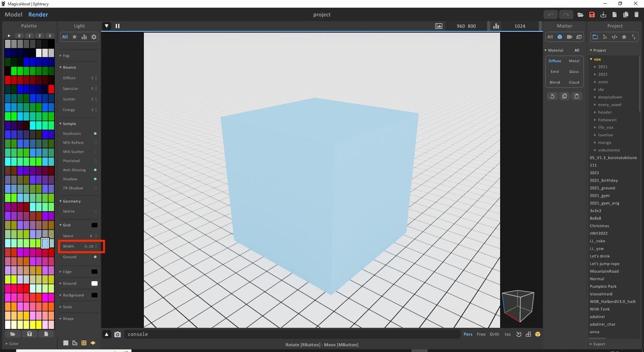The image size is (644, 352).
Task: Switch view to Free camera mode
Action: (x=481, y=334)
